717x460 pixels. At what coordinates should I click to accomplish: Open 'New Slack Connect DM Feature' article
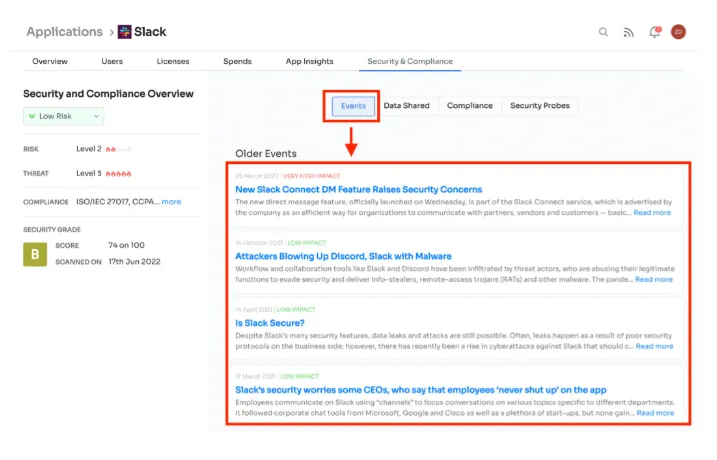click(358, 189)
